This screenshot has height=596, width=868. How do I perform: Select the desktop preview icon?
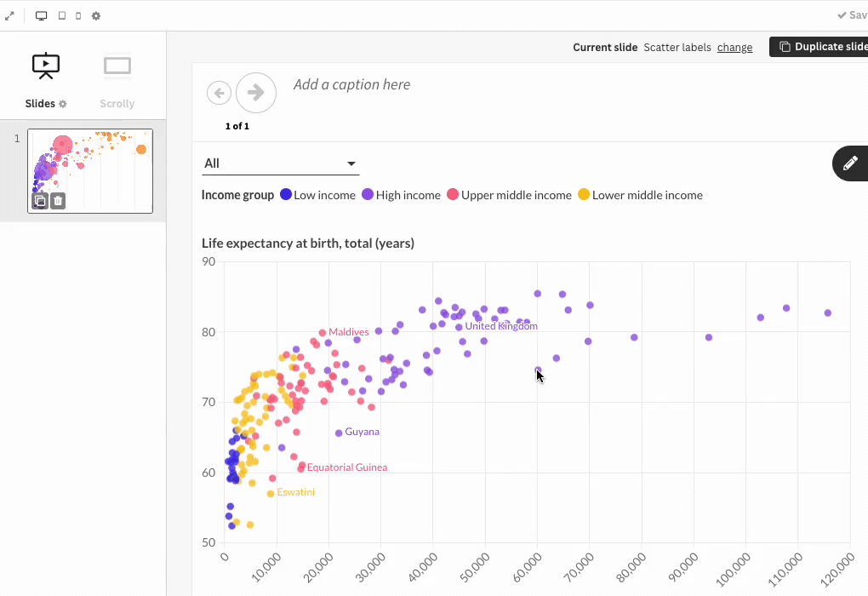42,16
